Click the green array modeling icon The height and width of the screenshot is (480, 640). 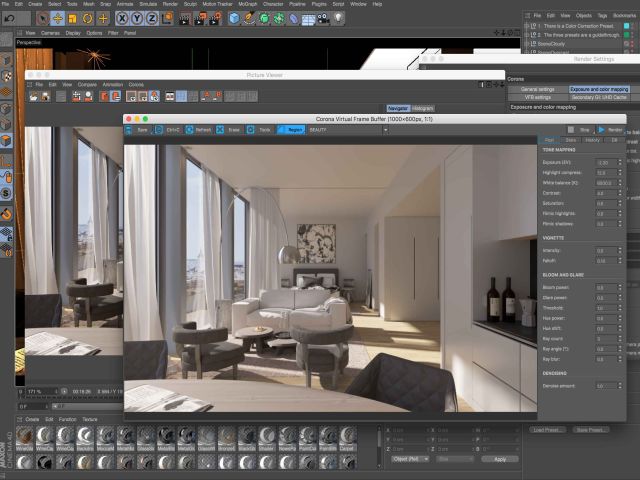click(x=279, y=18)
